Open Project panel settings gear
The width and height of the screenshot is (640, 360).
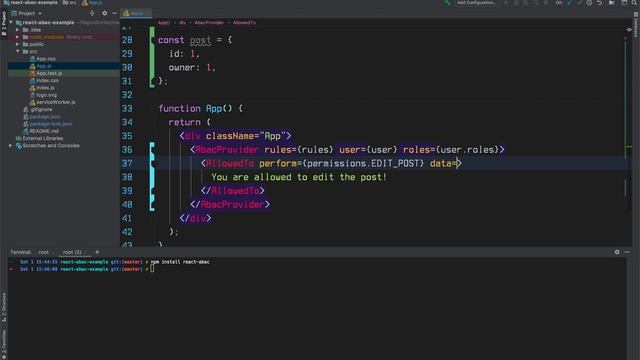104,13
